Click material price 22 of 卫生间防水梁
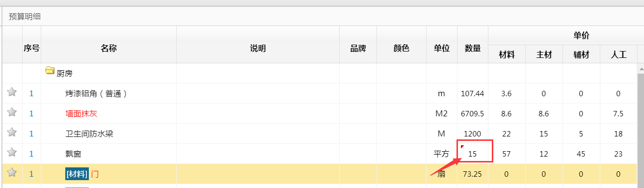Image resolution: width=644 pixels, height=188 pixels. tap(507, 134)
